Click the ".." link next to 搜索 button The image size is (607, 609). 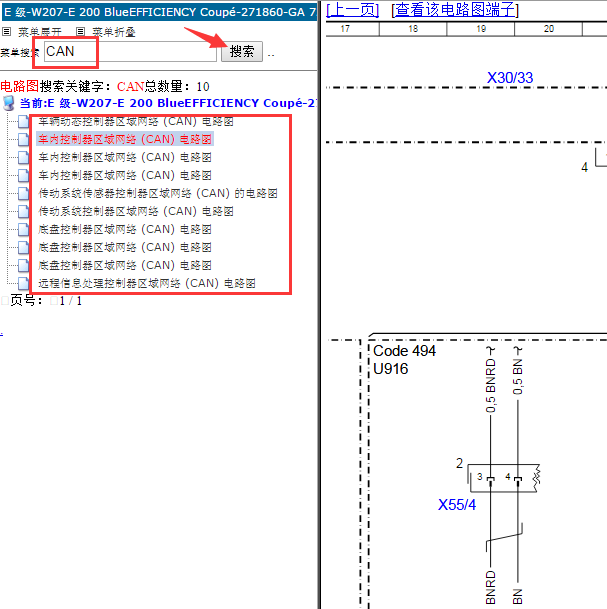[271, 54]
